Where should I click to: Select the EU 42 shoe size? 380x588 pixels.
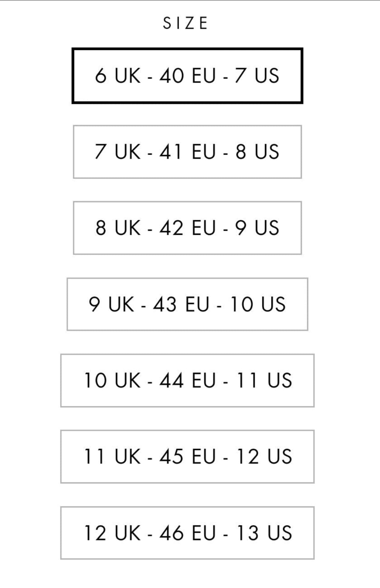tap(187, 228)
